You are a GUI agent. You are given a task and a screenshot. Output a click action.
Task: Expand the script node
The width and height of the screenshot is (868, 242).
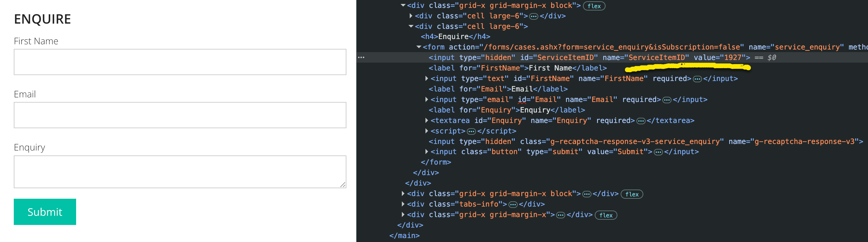pos(426,131)
